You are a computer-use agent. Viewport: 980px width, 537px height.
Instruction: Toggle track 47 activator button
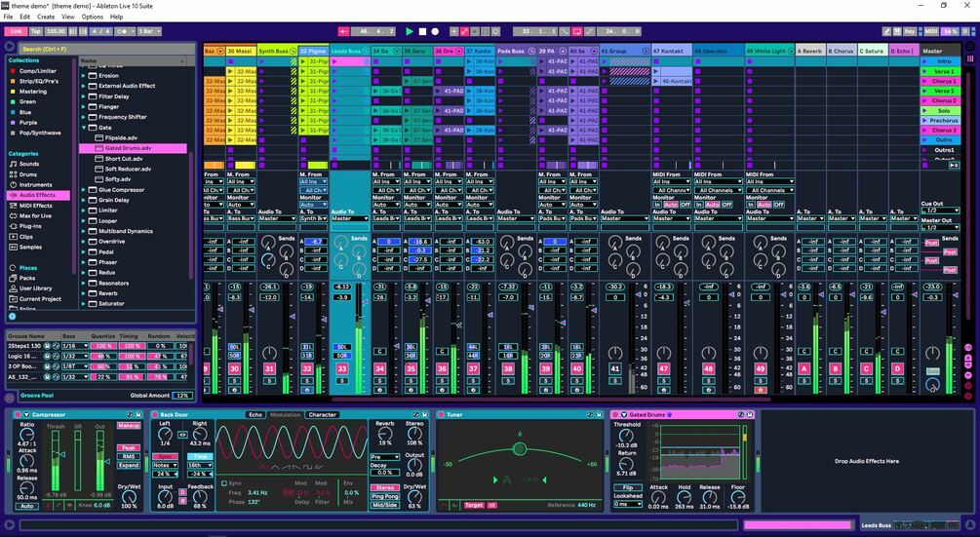coord(664,369)
